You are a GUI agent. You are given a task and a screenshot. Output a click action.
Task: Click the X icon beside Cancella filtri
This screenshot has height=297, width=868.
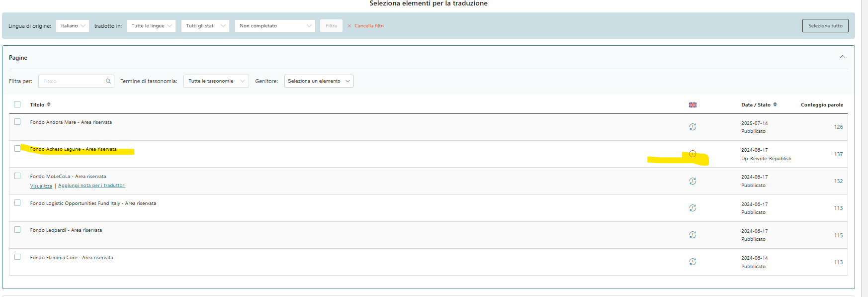click(x=349, y=26)
